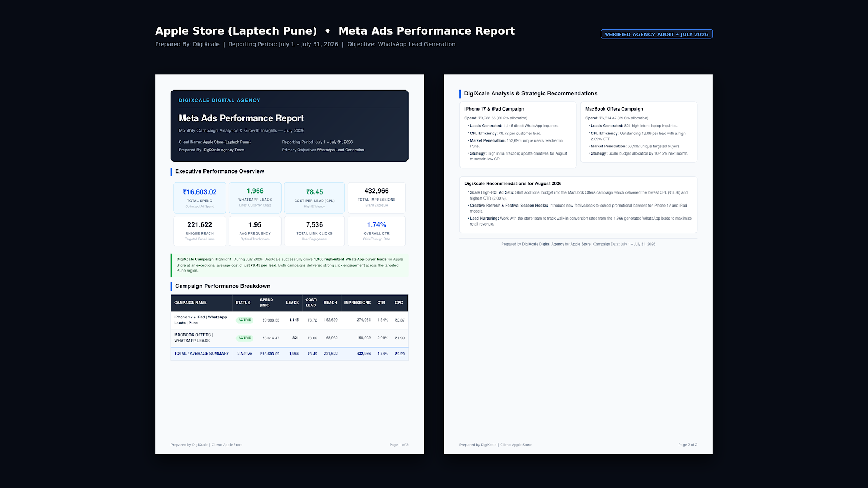Screen dimensions: 868x488
Task: Open the Cost Per Lead (CPL) card
Action: [x=315, y=198]
